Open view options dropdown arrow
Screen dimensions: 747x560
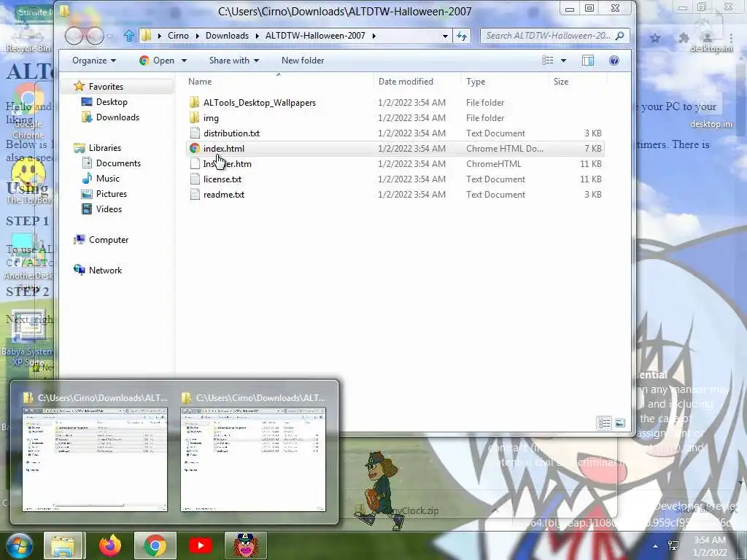564,61
